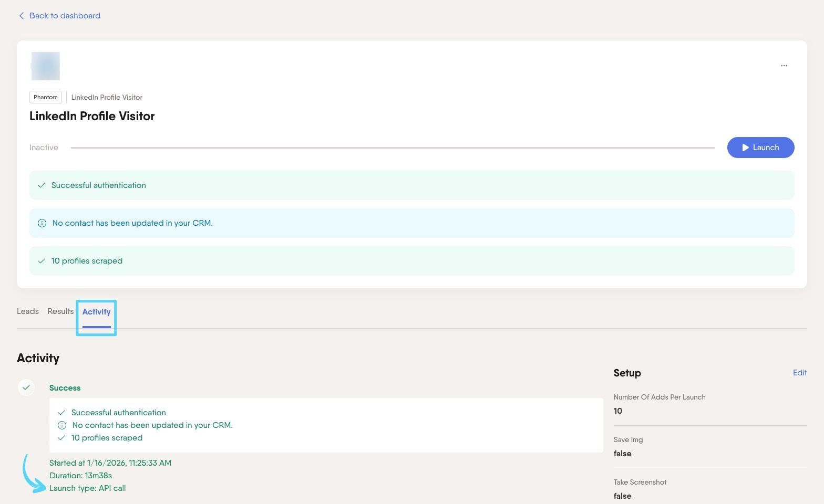This screenshot has height=504, width=824.
Task: Click the 'No contact has been updated' banner text
Action: [132, 223]
